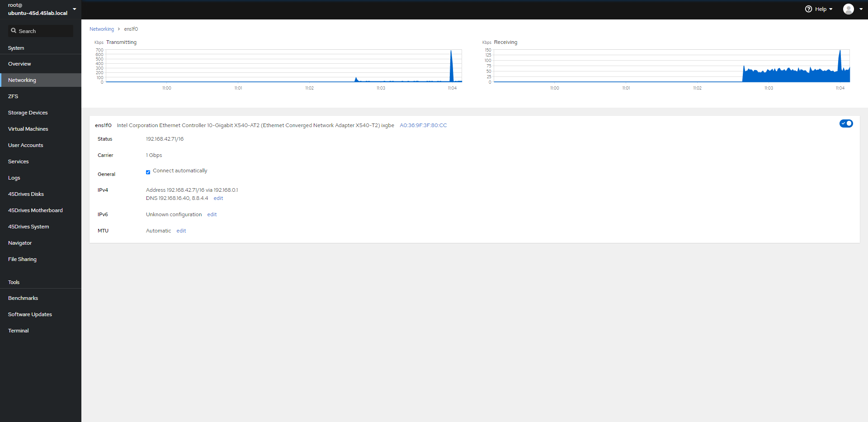Focus the sidebar Search field
Screen dimensions: 868x422
click(x=40, y=31)
